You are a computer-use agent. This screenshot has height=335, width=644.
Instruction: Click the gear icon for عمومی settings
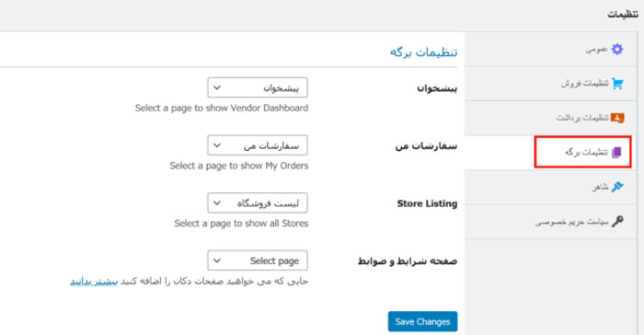click(x=617, y=50)
